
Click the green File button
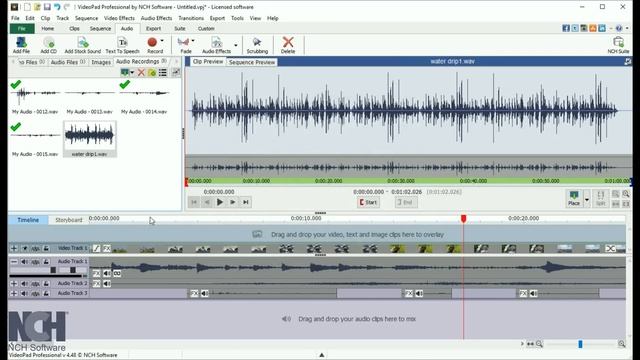pos(22,29)
